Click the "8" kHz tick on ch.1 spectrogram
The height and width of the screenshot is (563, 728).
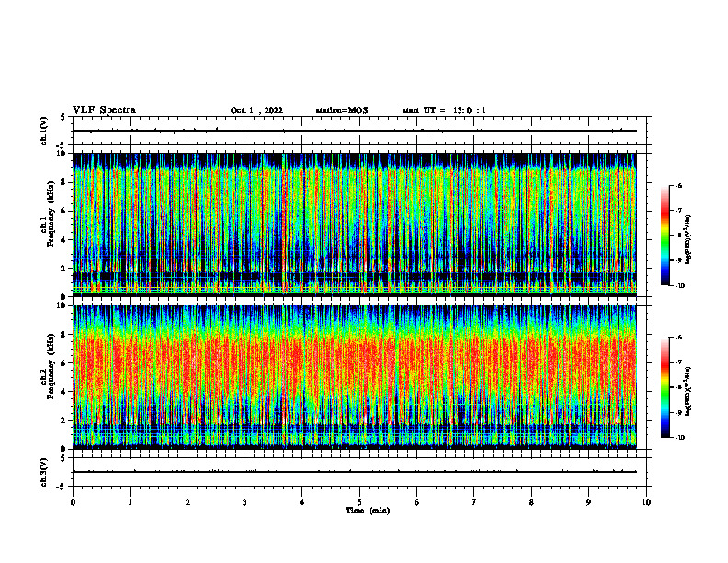pos(64,182)
